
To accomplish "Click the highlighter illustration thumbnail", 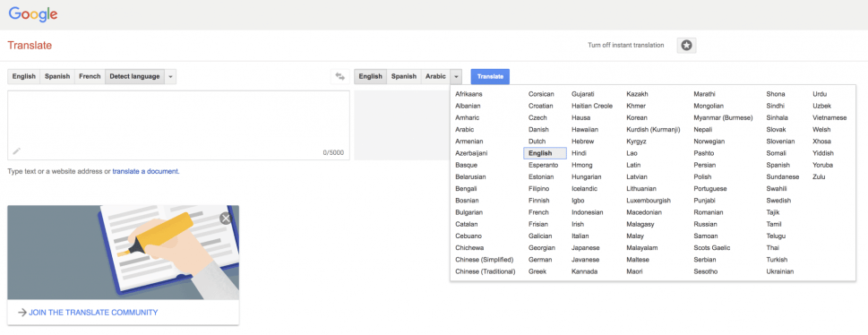I will (x=123, y=253).
